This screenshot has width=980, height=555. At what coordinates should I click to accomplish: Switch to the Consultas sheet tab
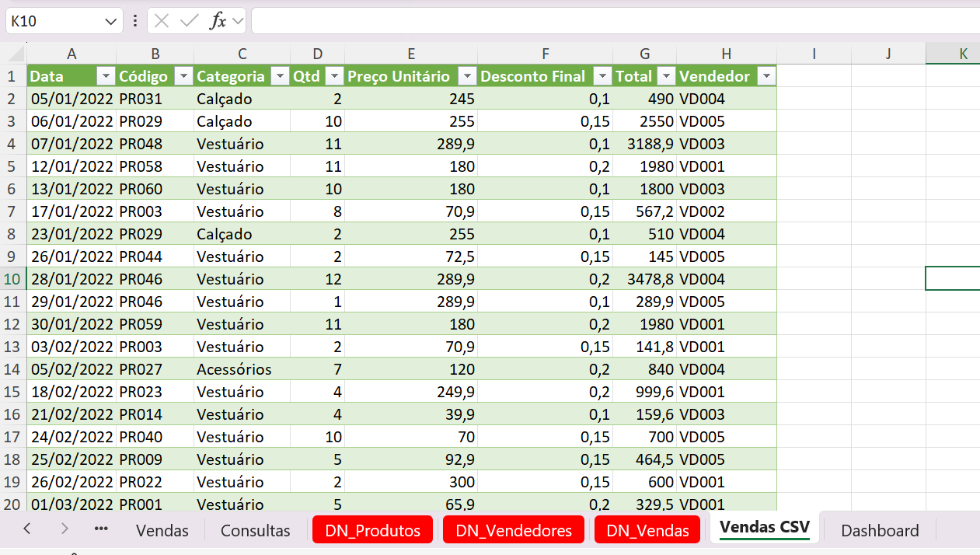click(256, 530)
